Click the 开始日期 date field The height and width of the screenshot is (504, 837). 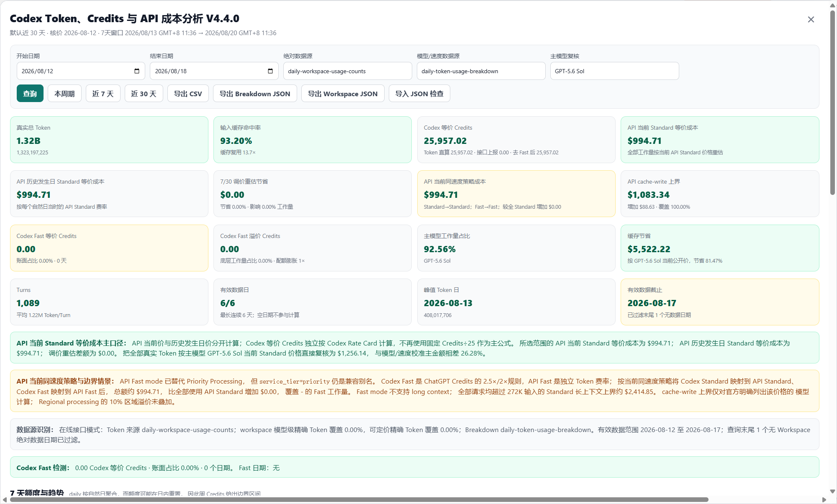click(x=81, y=71)
